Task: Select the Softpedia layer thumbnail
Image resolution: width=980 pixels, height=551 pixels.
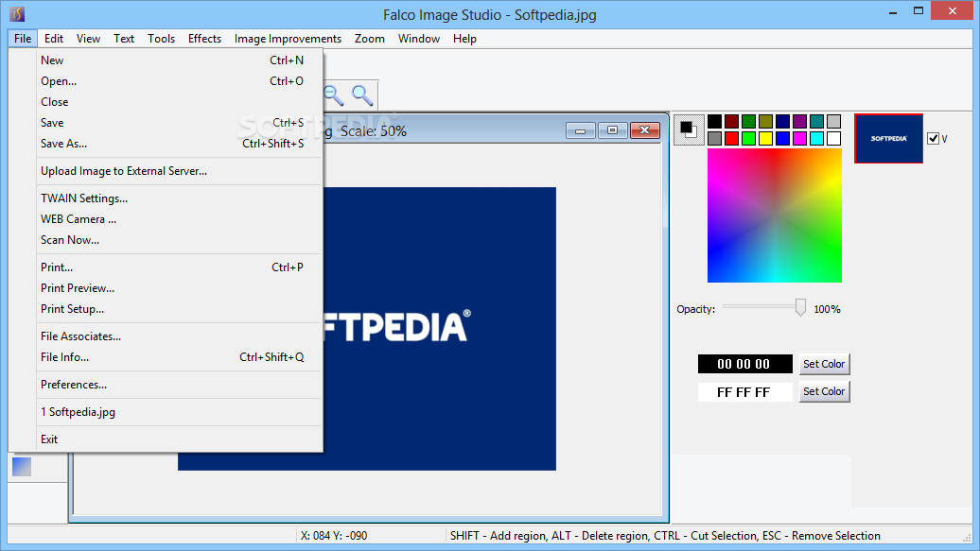Action: pos(889,139)
